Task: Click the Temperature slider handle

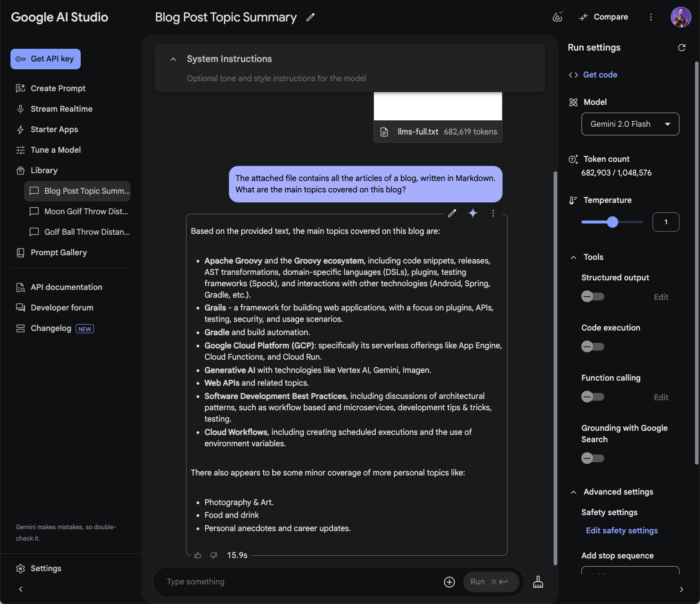Action: tap(612, 222)
